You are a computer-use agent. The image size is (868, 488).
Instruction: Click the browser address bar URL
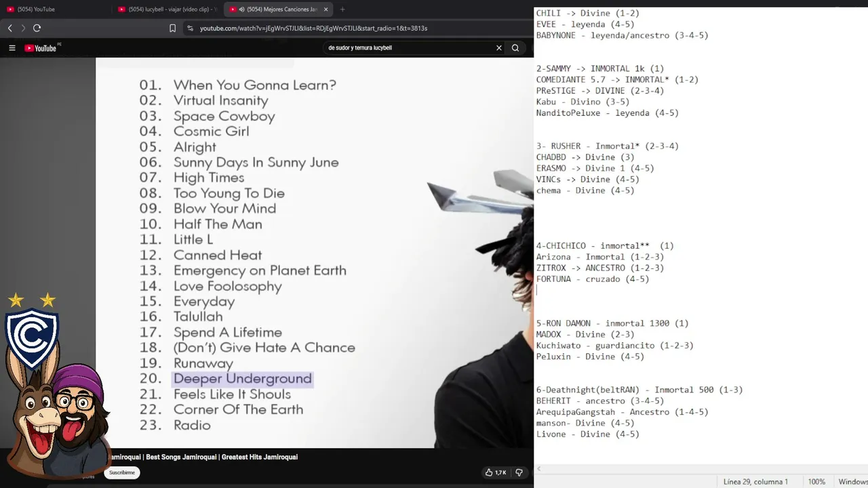pos(313,28)
